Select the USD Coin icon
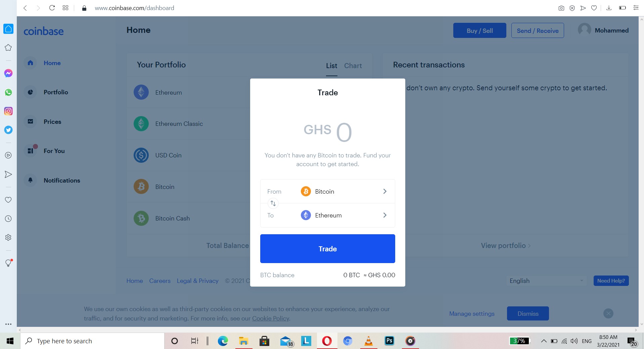The height and width of the screenshot is (349, 644). coord(141,155)
